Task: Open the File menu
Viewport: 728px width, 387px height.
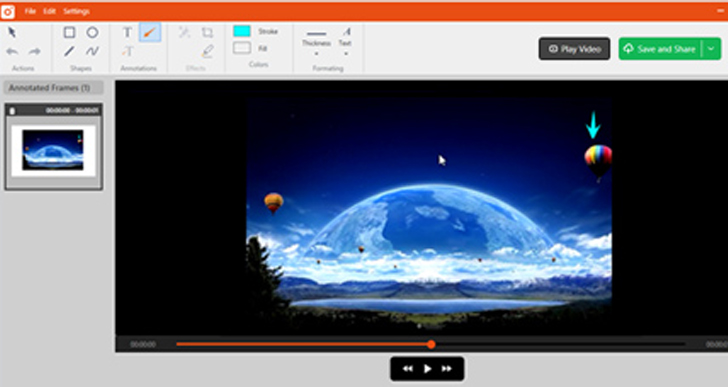Action: (x=30, y=11)
